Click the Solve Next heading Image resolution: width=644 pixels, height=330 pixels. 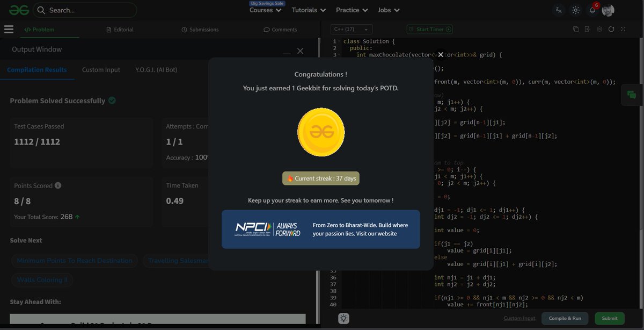pyautogui.click(x=26, y=240)
